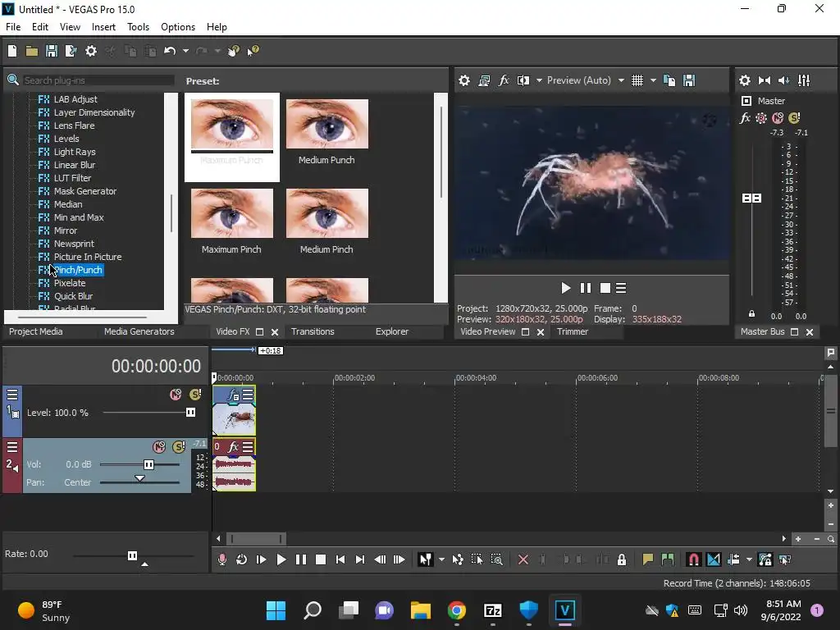Open mixer faders icon in Master Bus
840x630 pixels.
(804, 80)
